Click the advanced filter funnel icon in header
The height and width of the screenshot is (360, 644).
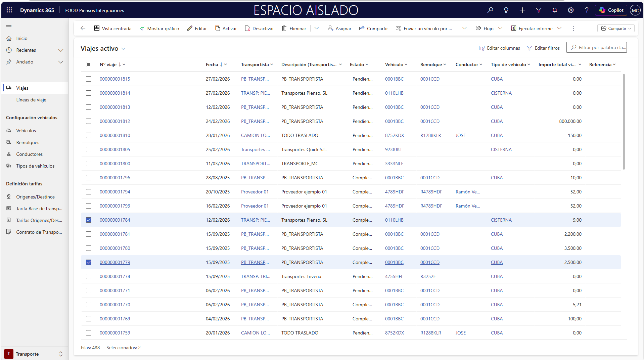pyautogui.click(x=539, y=10)
